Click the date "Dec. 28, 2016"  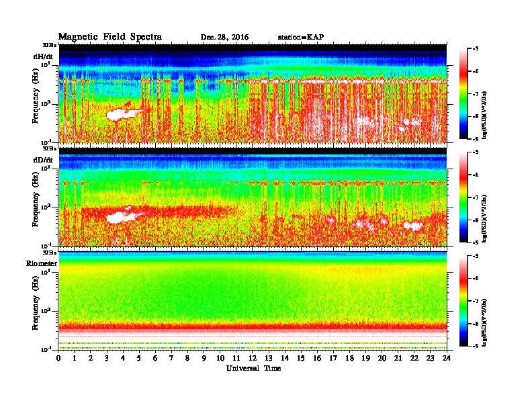(224, 38)
